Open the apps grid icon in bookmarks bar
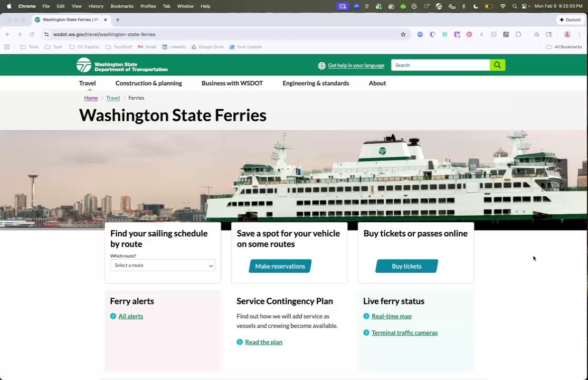 7,47
